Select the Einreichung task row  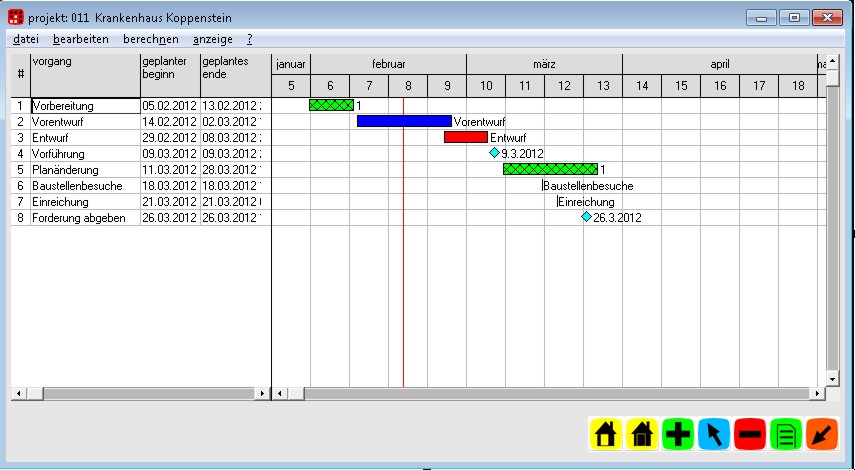tap(141, 202)
